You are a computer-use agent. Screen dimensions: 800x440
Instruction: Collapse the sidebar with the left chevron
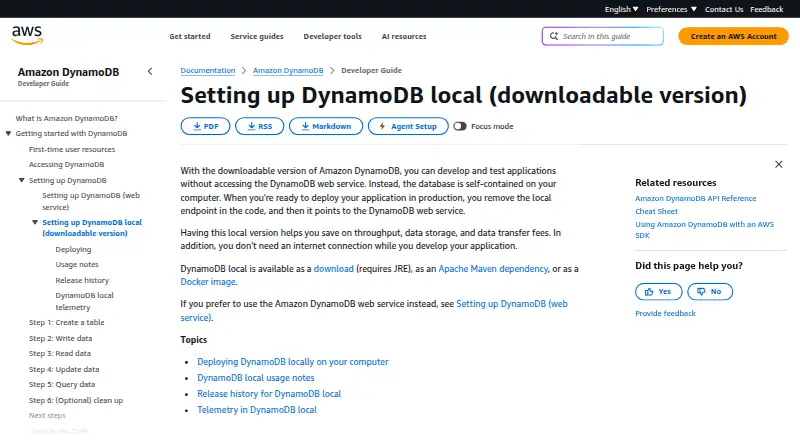point(150,71)
